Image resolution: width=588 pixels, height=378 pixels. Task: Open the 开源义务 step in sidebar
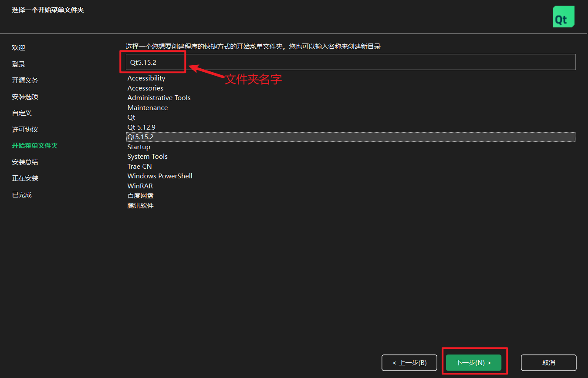[25, 80]
